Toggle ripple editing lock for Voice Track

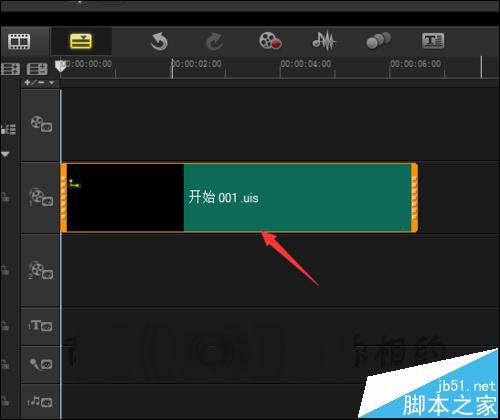point(5,364)
